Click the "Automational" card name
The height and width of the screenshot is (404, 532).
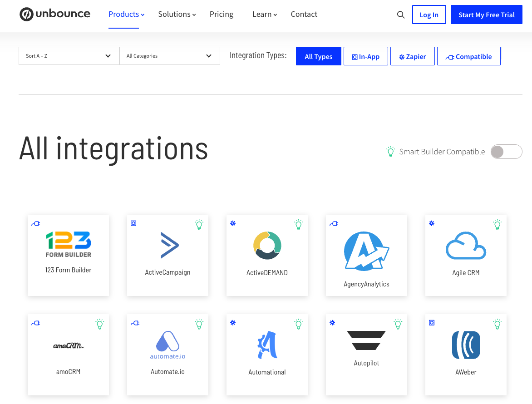tap(267, 372)
